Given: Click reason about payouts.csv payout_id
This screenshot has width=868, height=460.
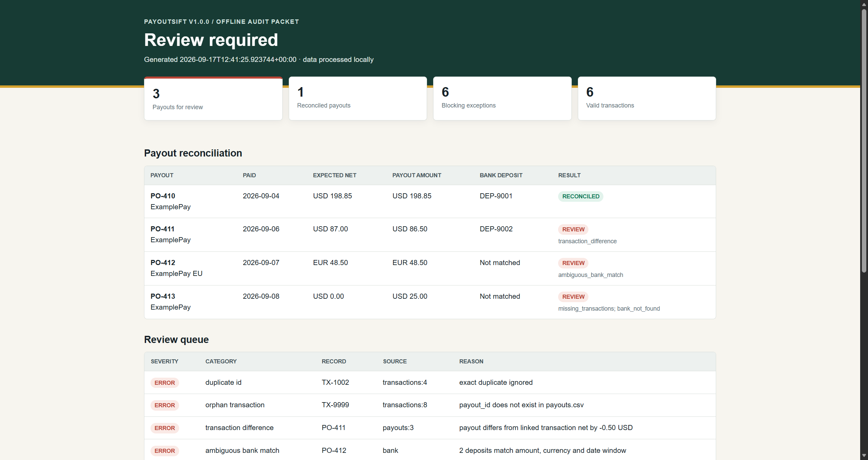Looking at the screenshot, I should 521,405.
